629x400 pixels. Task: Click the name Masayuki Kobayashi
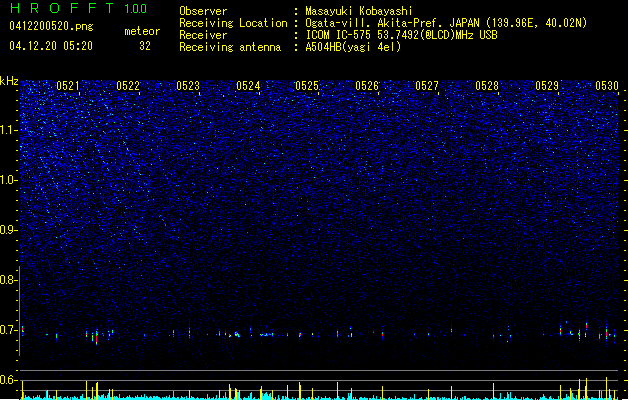point(359,11)
